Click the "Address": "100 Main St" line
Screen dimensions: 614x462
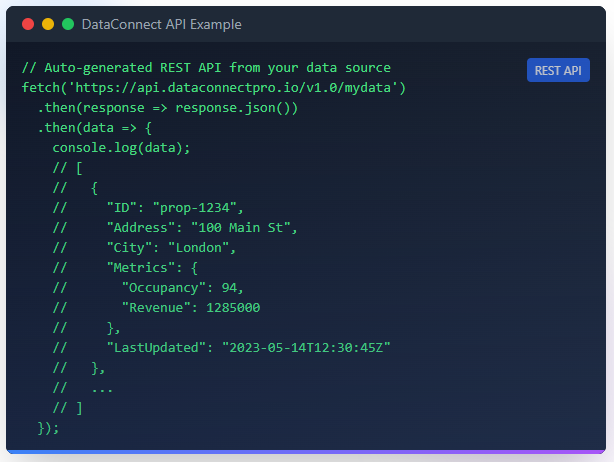[175, 227]
